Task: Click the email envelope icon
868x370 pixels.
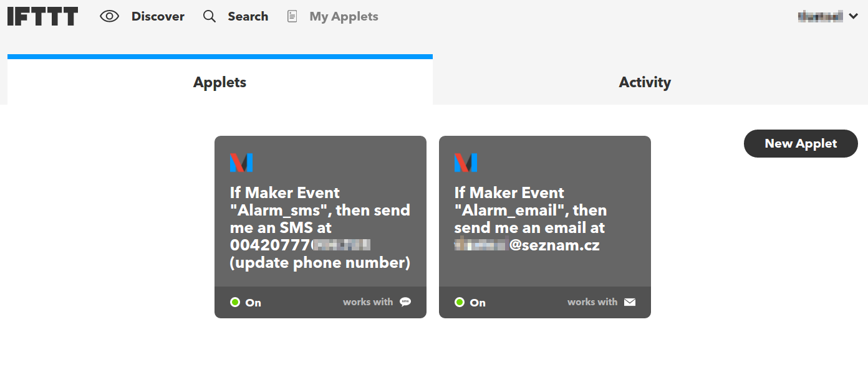Action: tap(630, 302)
